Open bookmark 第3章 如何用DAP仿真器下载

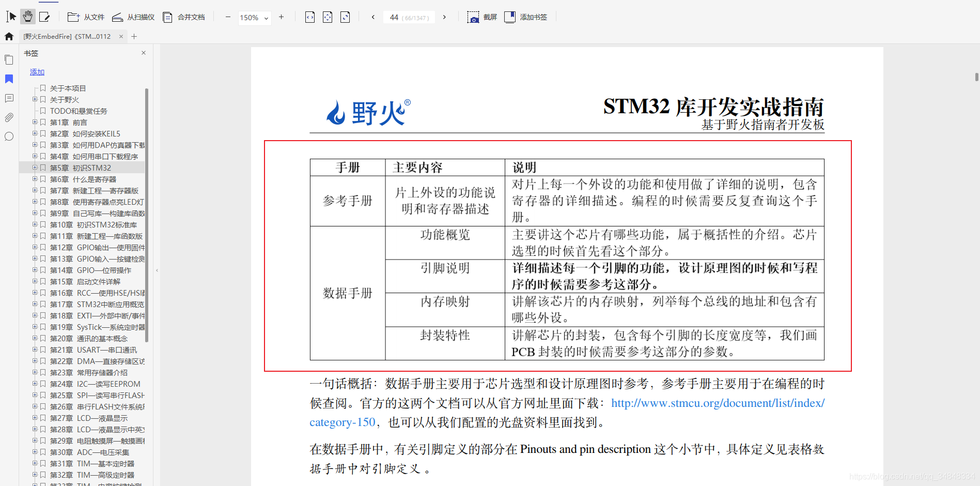point(97,145)
